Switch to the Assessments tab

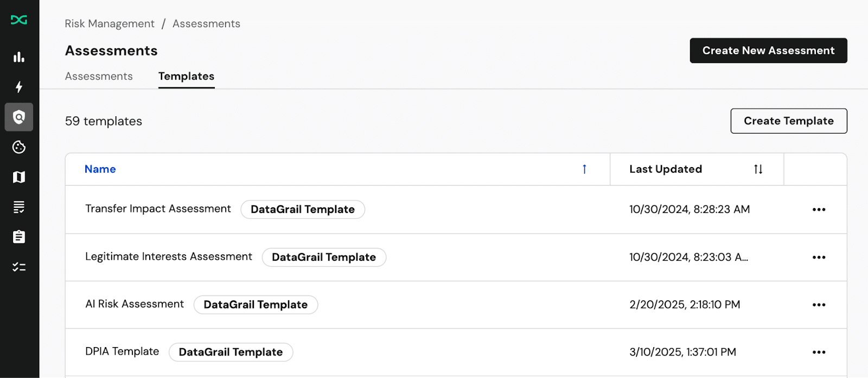pos(99,77)
